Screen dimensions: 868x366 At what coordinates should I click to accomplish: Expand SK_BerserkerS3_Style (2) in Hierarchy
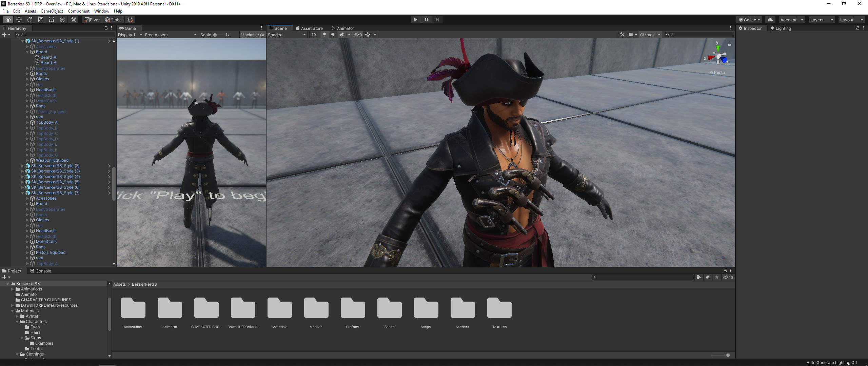coord(22,166)
